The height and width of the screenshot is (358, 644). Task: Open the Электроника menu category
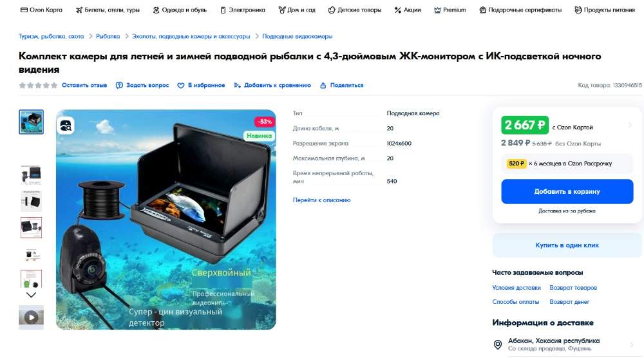click(243, 10)
